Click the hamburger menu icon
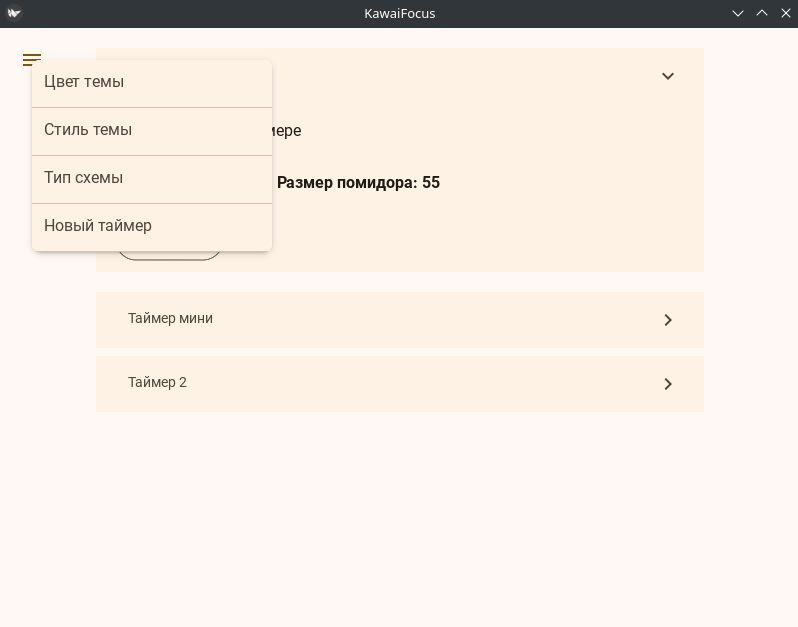Screen dimensions: 798x627 pos(32,60)
